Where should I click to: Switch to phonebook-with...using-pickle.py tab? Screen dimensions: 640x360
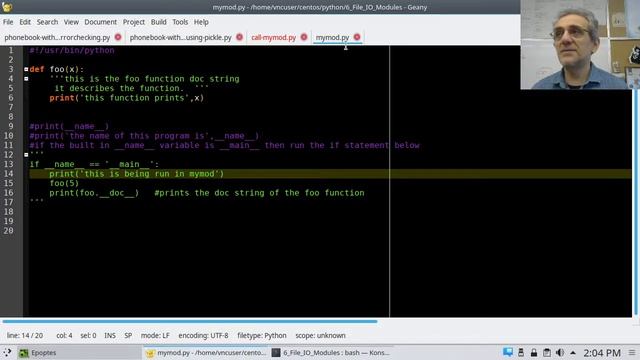(180, 37)
